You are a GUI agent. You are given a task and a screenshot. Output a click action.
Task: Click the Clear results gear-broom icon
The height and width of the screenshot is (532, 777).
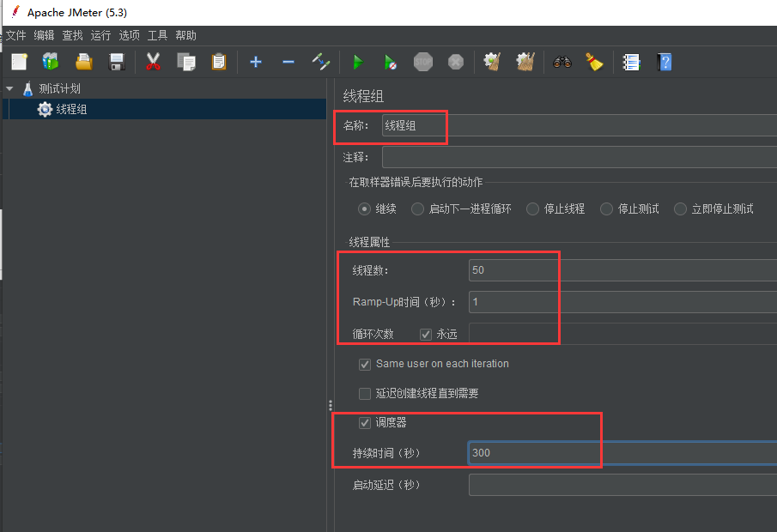pyautogui.click(x=492, y=62)
